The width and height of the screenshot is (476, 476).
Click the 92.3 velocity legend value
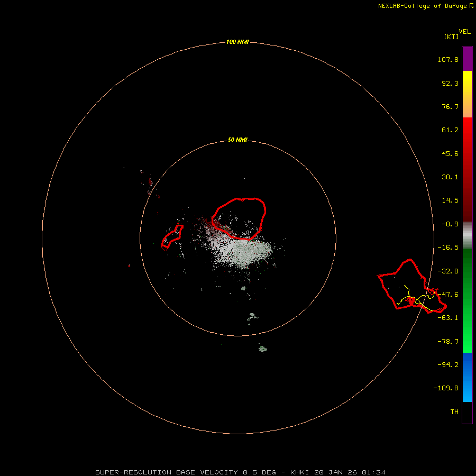click(x=450, y=83)
